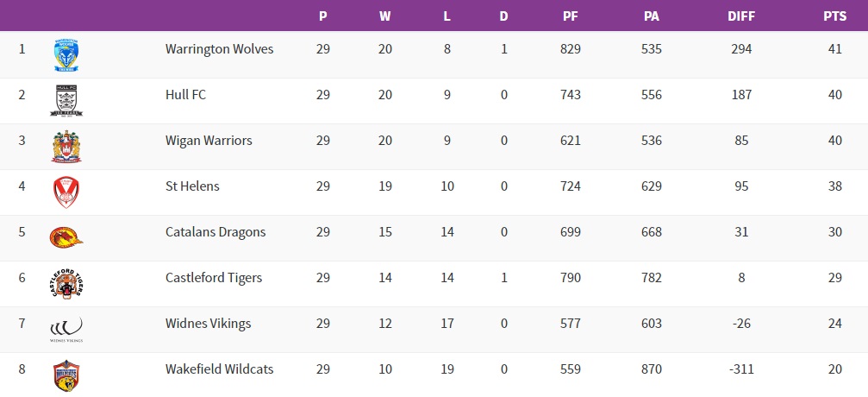Click Wakefield Wildcats points value 20
The image size is (868, 397).
[x=834, y=369]
